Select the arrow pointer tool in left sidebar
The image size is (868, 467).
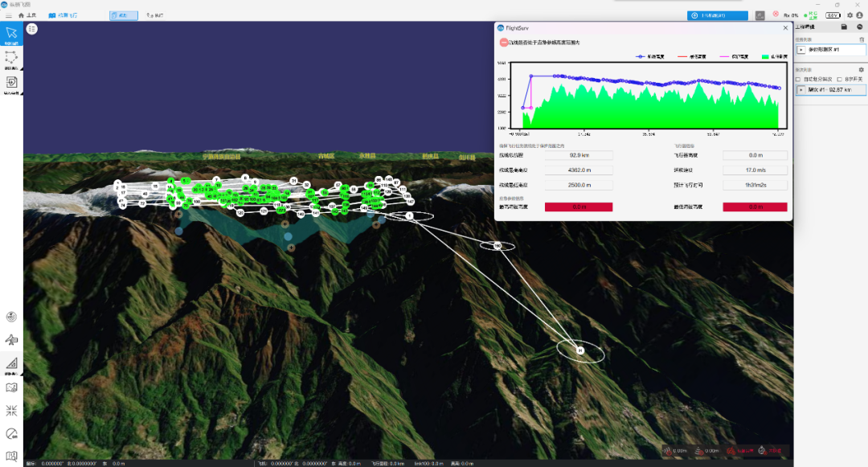11,34
